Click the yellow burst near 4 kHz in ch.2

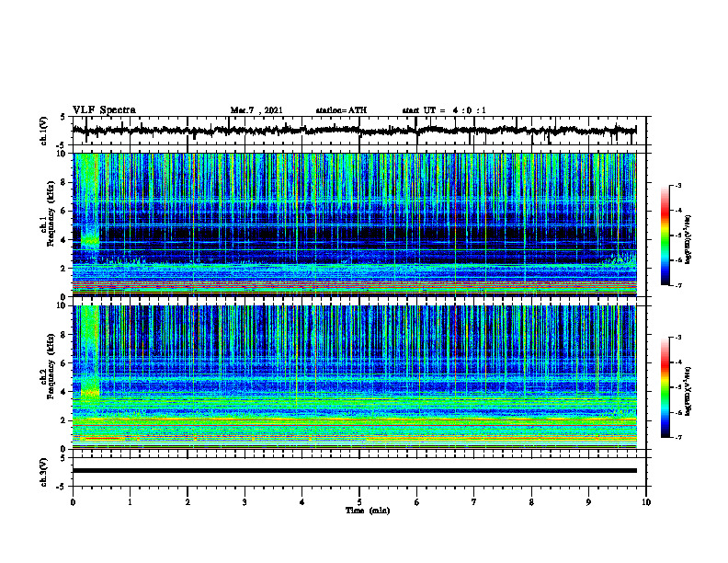pyautogui.click(x=90, y=393)
